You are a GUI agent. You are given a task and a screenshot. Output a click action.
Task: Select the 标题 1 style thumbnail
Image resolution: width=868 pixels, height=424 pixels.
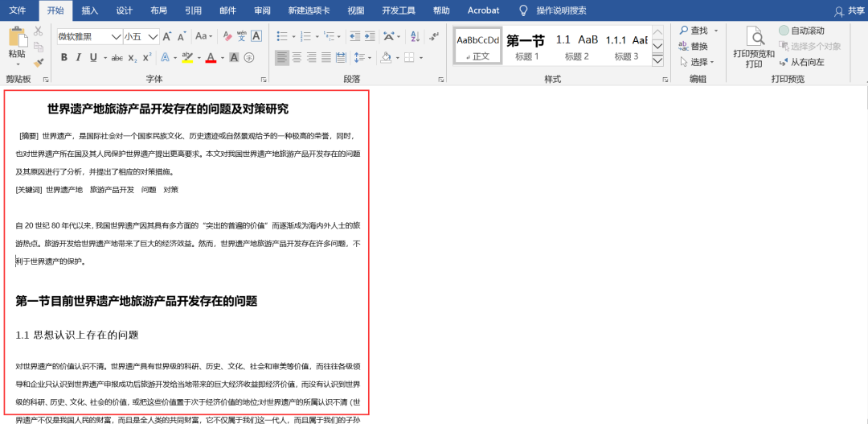pos(526,47)
